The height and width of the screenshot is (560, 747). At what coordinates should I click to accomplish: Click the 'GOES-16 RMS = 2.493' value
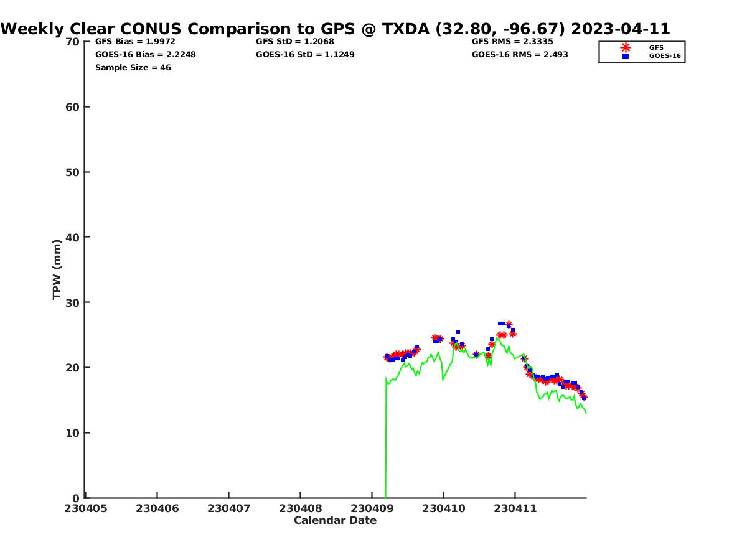pos(520,54)
